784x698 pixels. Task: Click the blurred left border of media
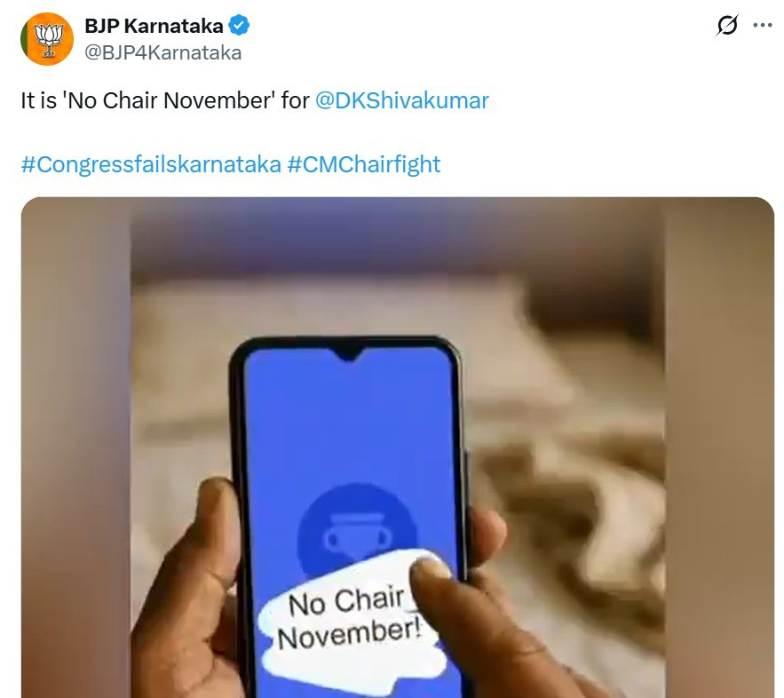click(75, 448)
